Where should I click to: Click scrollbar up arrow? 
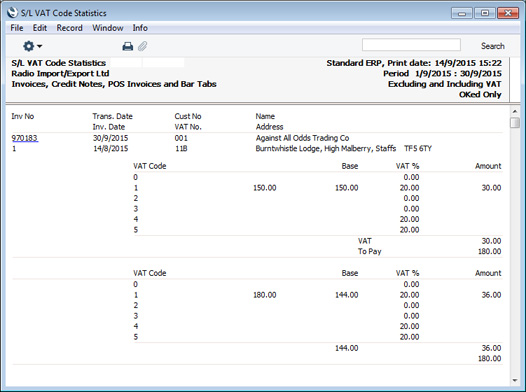pyautogui.click(x=515, y=111)
